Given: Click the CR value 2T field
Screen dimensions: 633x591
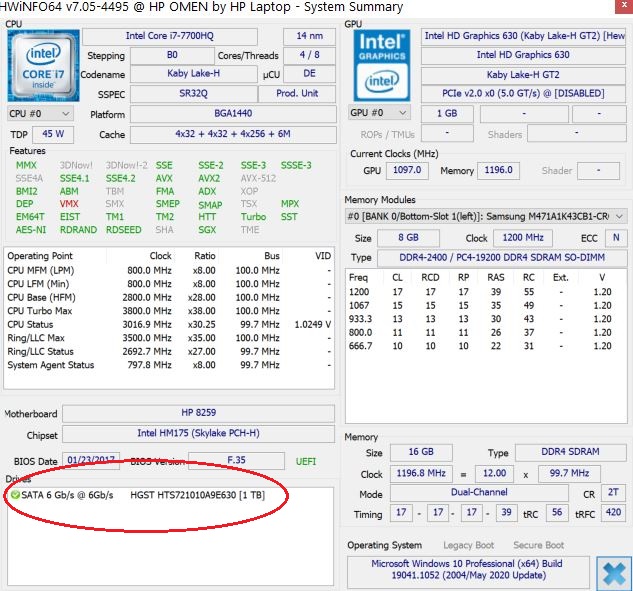Looking at the screenshot, I should (613, 492).
